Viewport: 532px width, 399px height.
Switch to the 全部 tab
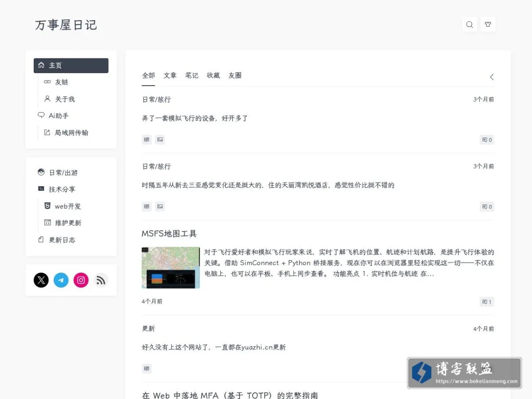click(149, 75)
